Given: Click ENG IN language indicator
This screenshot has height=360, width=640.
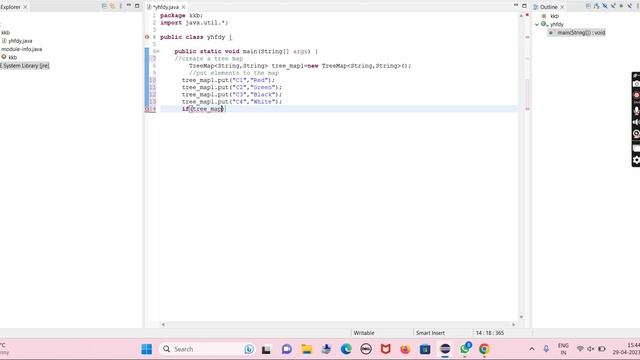Looking at the screenshot, I should click(563, 349).
